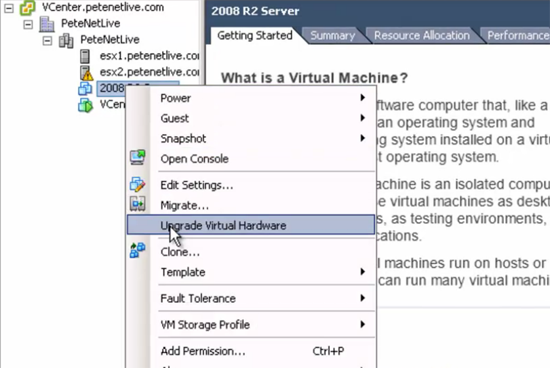This screenshot has width=550, height=368.
Task: Expand the Snapshot submenu arrow
Action: click(x=363, y=138)
